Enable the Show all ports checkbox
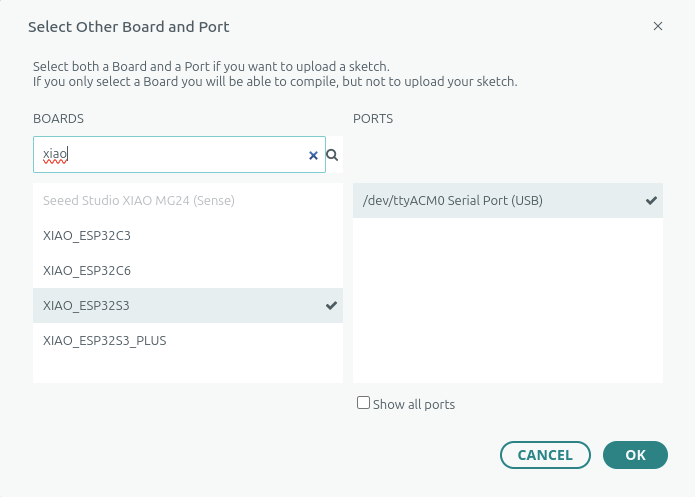This screenshot has height=497, width=695. pos(364,403)
